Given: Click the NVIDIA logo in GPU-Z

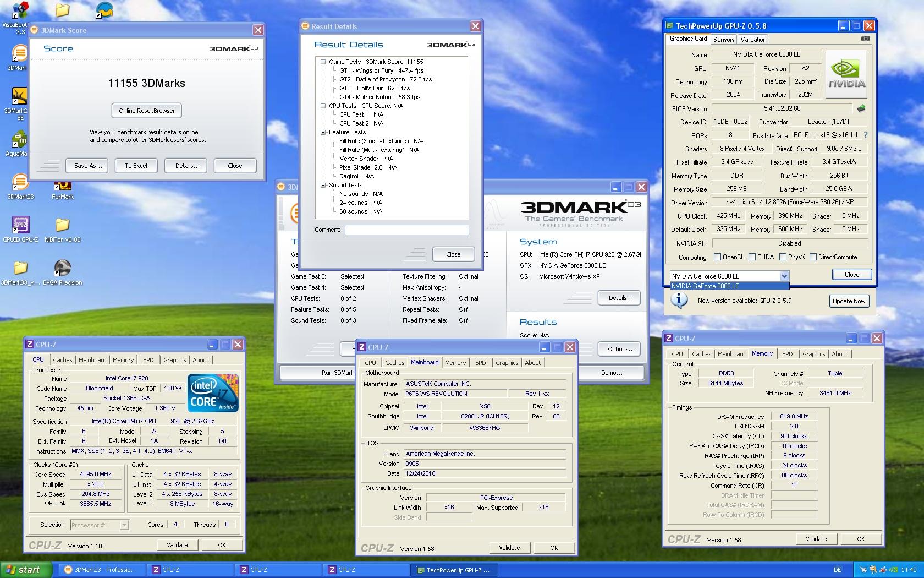Looking at the screenshot, I should coord(846,74).
